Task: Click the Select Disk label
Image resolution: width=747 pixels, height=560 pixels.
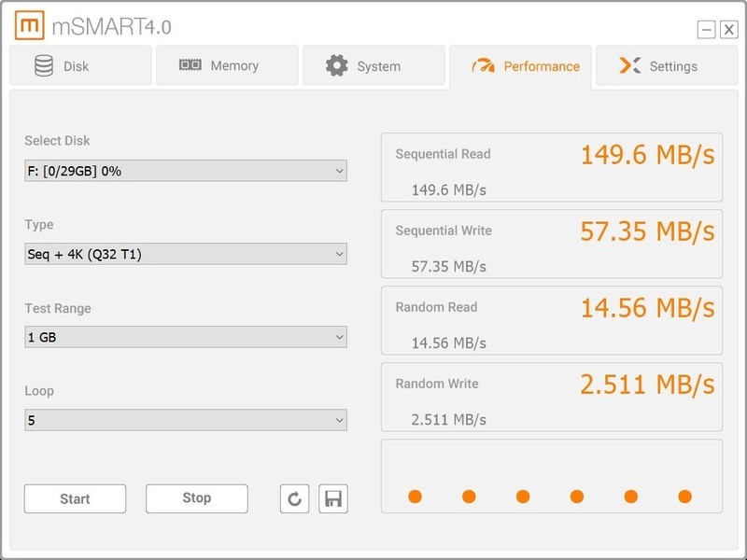Action: pyautogui.click(x=57, y=141)
